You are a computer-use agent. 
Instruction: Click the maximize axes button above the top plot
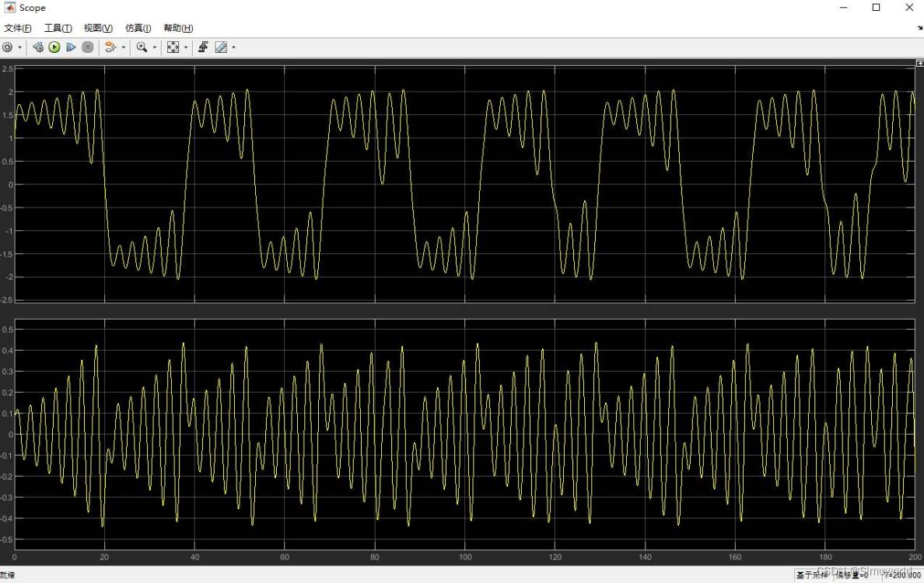(x=920, y=63)
